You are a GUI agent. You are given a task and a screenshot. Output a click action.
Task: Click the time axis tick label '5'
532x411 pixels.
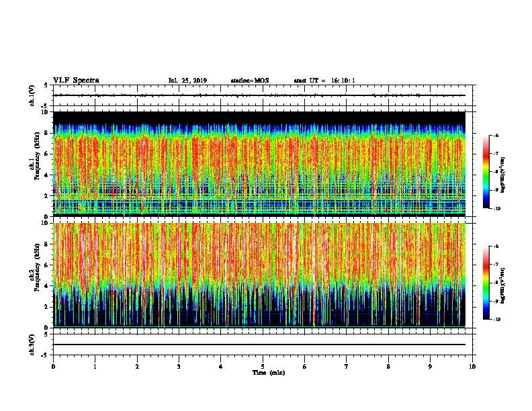(263, 367)
